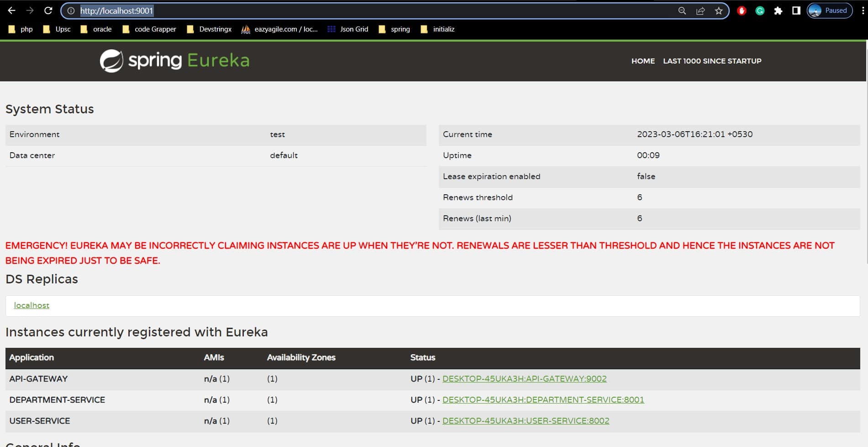Open the localhost replica link
This screenshot has height=447, width=868.
(x=32, y=305)
